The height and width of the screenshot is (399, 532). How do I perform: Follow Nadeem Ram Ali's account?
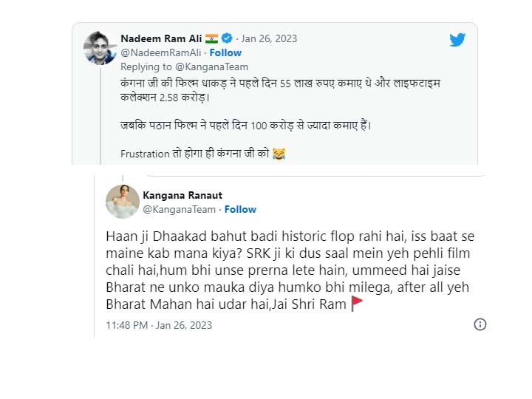click(x=225, y=52)
